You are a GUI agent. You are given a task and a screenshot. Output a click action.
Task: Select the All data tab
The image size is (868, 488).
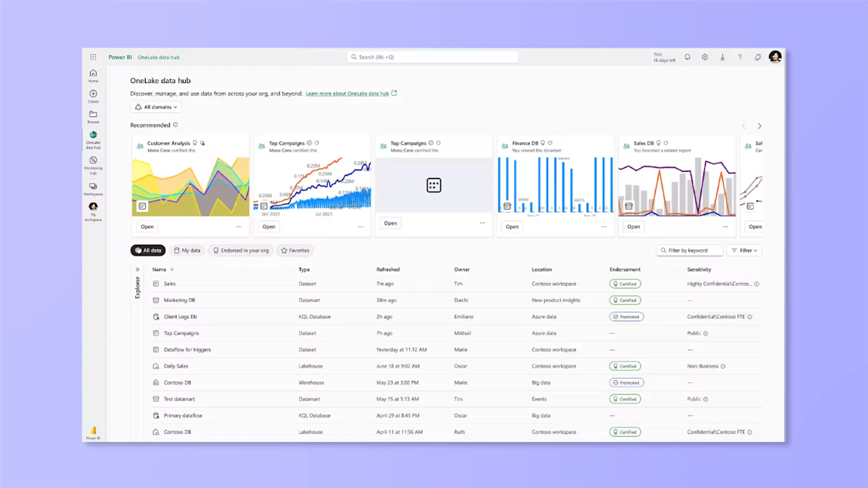148,250
